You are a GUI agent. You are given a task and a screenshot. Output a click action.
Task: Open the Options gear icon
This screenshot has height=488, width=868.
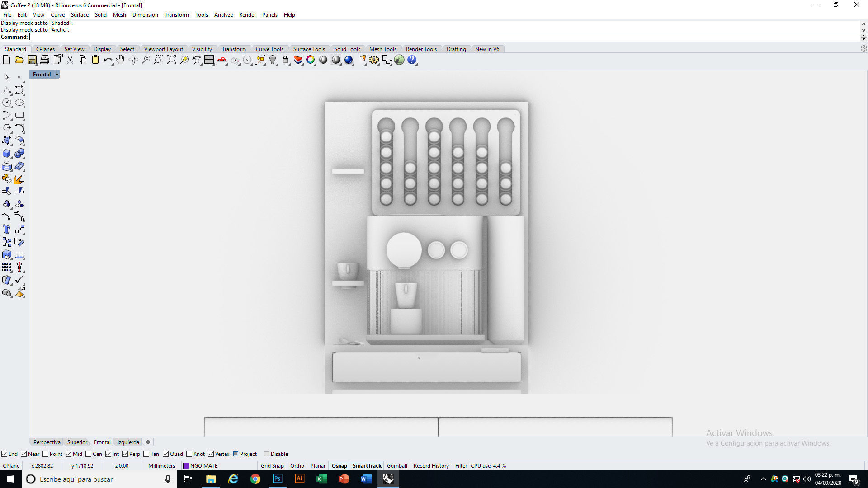[374, 60]
